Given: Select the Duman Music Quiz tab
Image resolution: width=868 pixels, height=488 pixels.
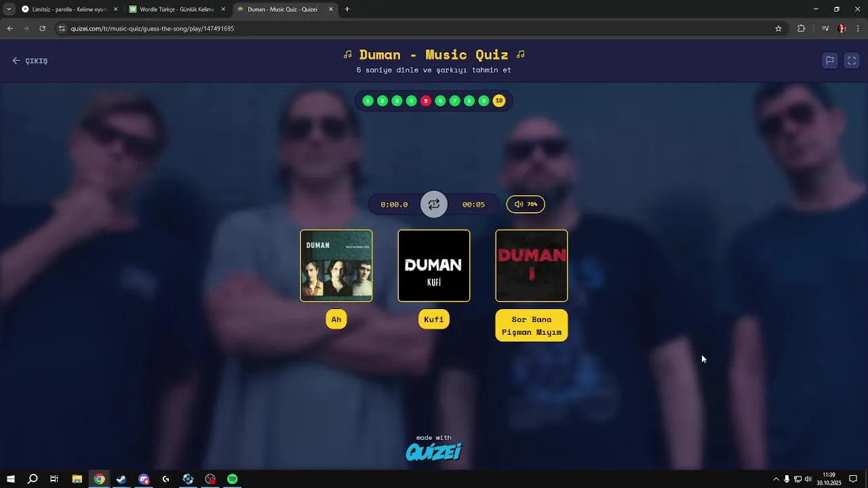Looking at the screenshot, I should click(x=285, y=9).
